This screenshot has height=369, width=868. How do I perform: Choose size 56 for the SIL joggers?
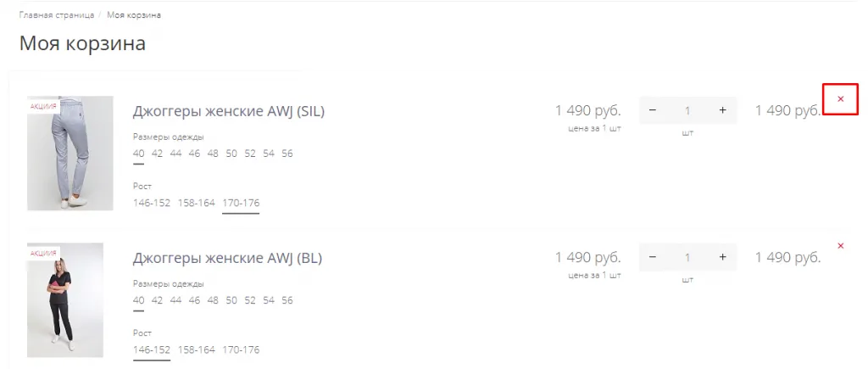[287, 154]
